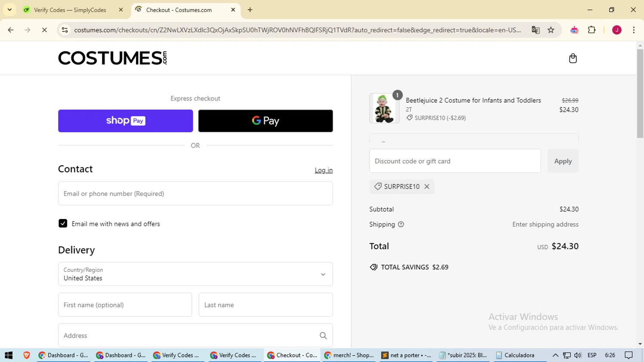Open the subir 2025 notepad taskbar item
The height and width of the screenshot is (362, 644).
(463, 355)
